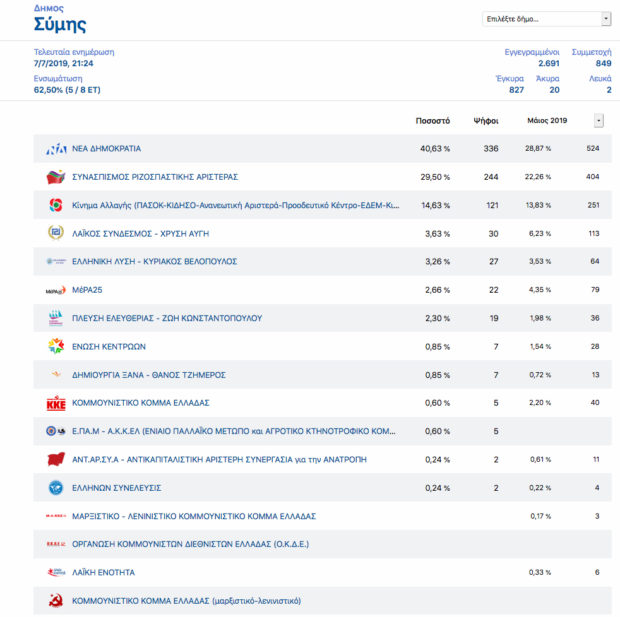Click the Μαρξιστικό-Λενινιστικό ΚΚΕ logo
The image size is (620, 617).
(x=56, y=516)
